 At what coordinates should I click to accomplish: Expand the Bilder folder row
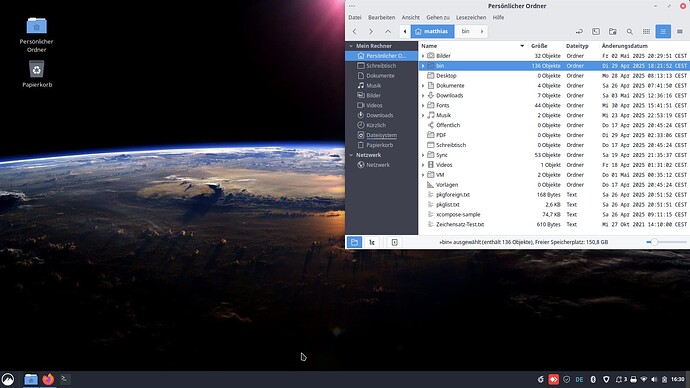(423, 56)
